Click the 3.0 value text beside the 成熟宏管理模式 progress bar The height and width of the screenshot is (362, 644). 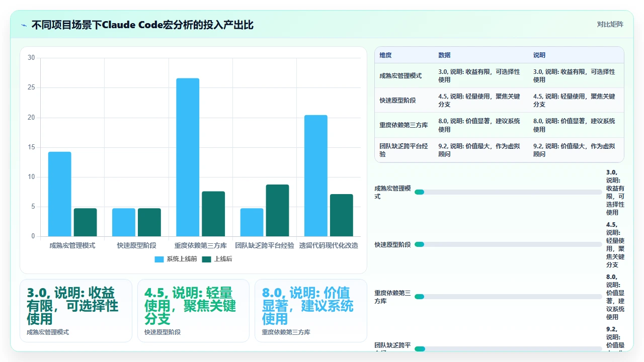coord(615,192)
